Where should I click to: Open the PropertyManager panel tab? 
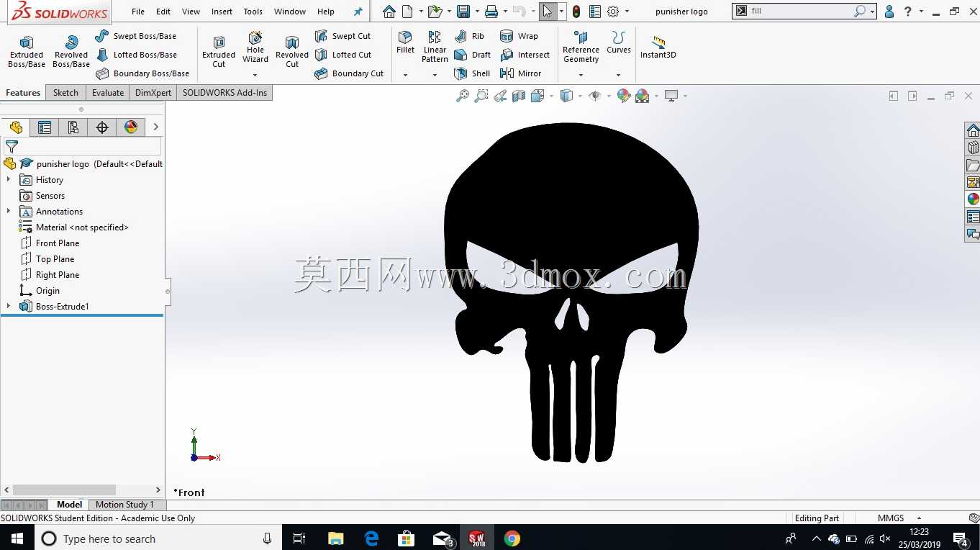45,127
